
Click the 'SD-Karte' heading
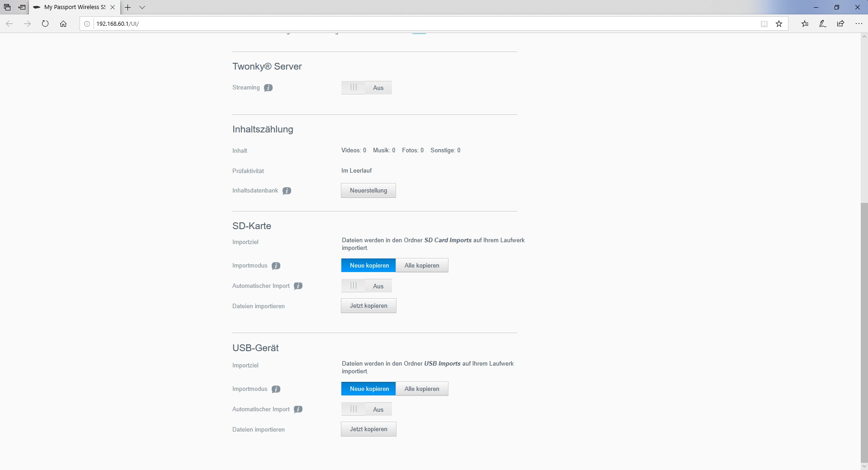click(251, 226)
